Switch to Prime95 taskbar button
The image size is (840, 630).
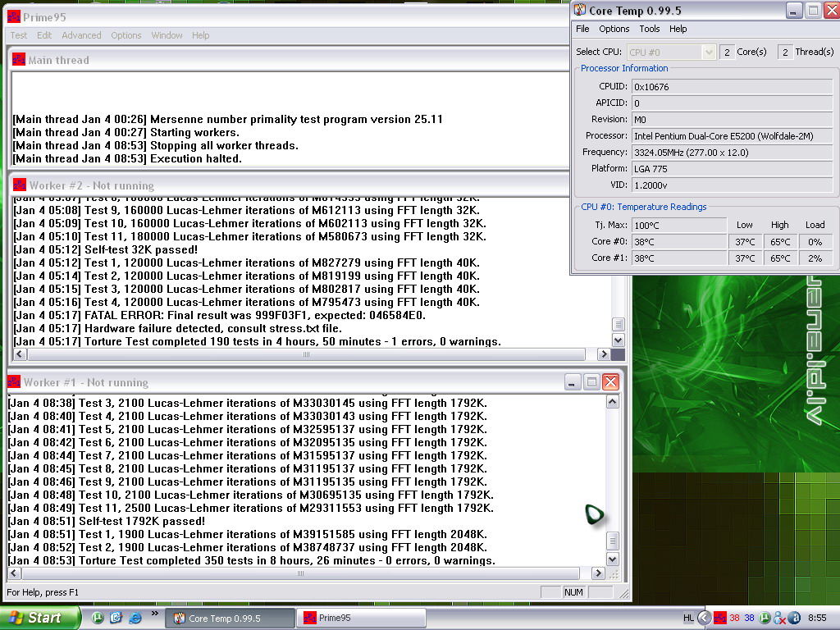(362, 619)
